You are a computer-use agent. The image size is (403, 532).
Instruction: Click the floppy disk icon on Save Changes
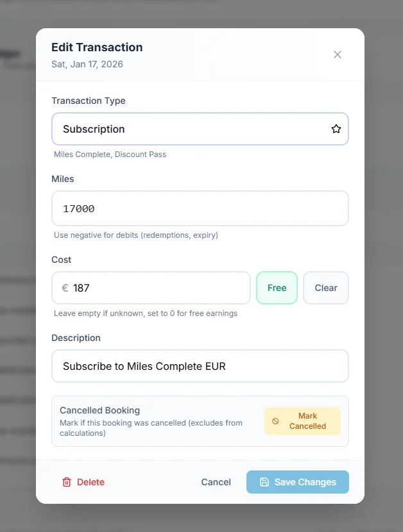(x=264, y=482)
